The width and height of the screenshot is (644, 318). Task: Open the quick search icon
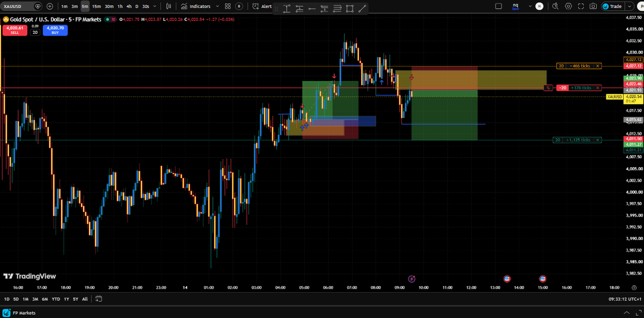point(555,6)
